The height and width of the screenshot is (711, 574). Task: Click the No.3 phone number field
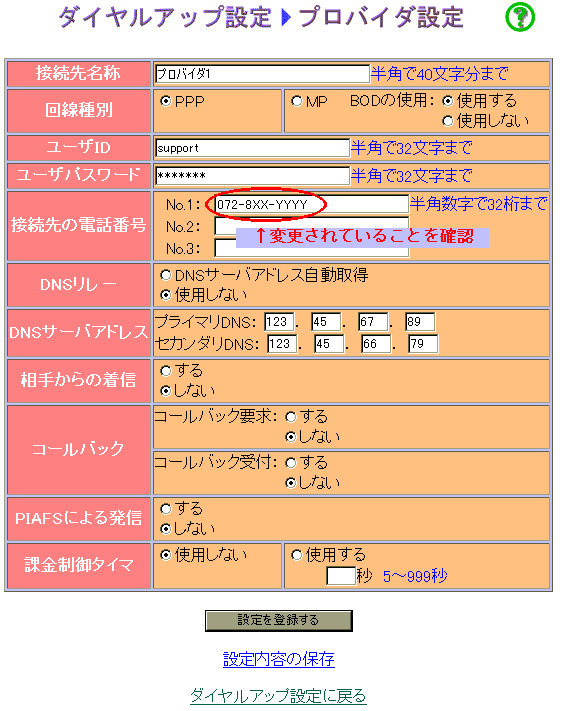coord(311,248)
